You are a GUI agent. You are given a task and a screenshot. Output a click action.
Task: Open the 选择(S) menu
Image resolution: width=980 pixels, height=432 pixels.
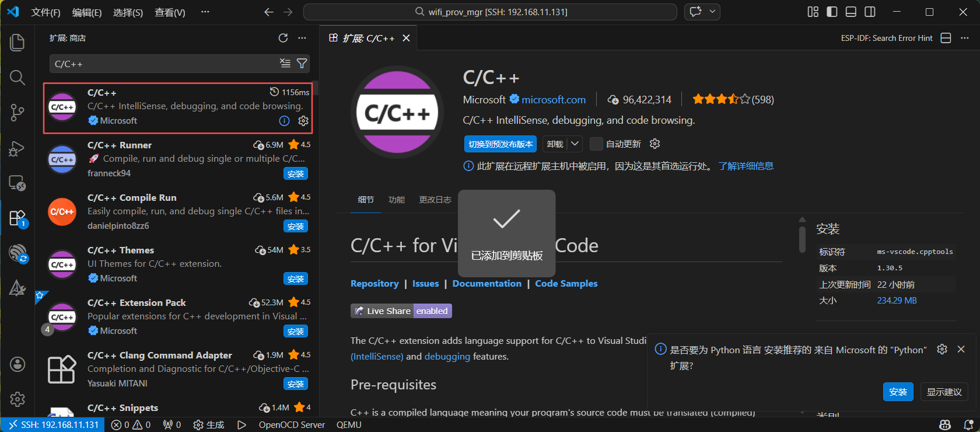click(128, 12)
